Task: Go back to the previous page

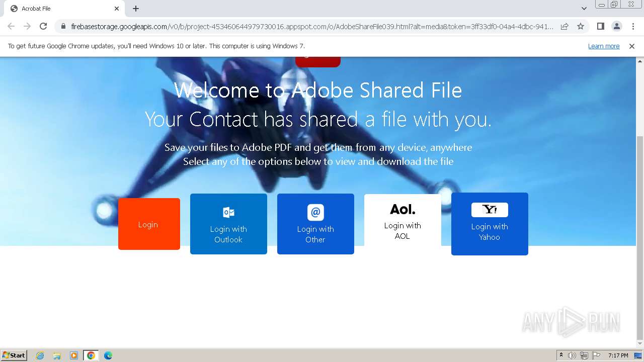Action: pyautogui.click(x=11, y=26)
